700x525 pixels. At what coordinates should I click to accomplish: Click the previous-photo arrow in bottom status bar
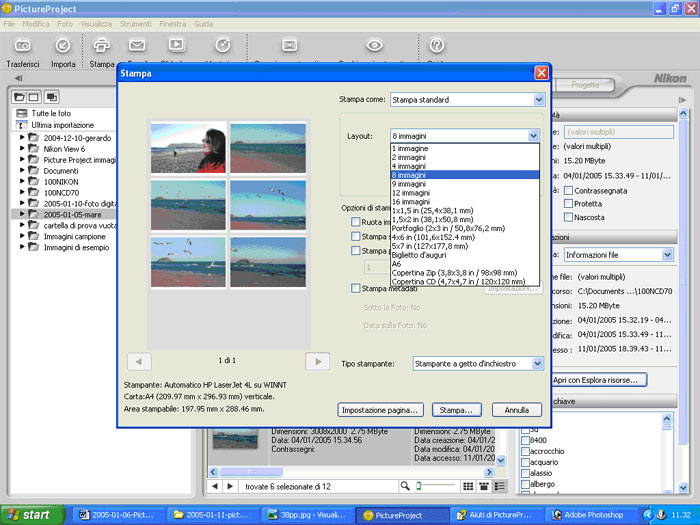point(215,486)
